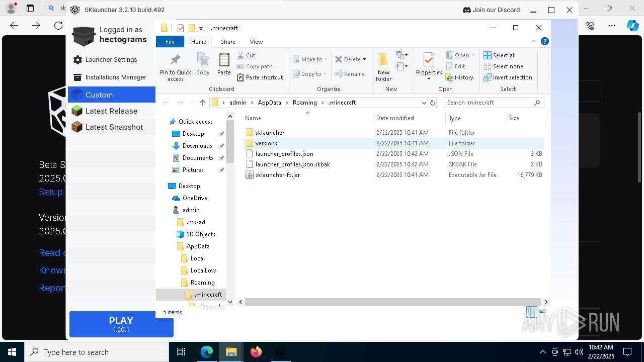This screenshot has width=644, height=362.
Task: Click the Edit ribbon button
Action: [455, 66]
